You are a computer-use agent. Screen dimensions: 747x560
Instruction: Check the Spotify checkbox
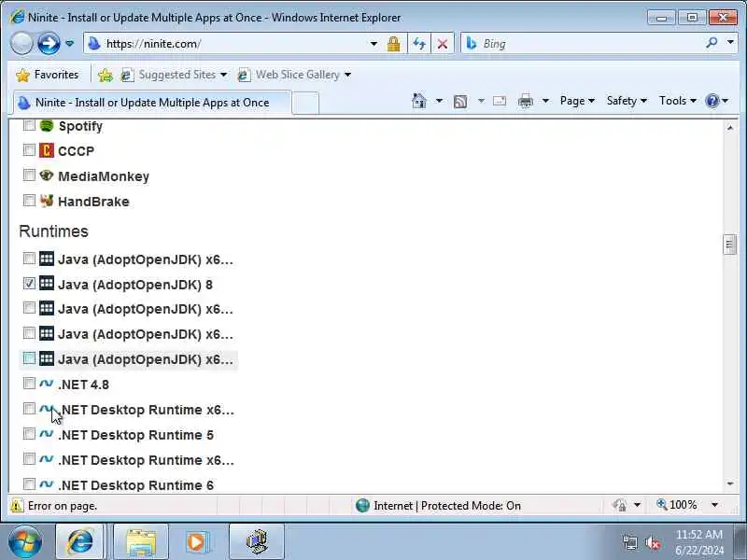pyautogui.click(x=29, y=125)
